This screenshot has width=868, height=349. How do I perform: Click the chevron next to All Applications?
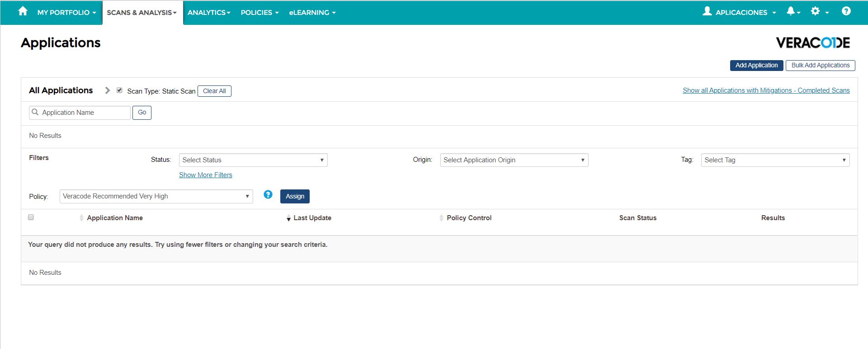(x=108, y=90)
